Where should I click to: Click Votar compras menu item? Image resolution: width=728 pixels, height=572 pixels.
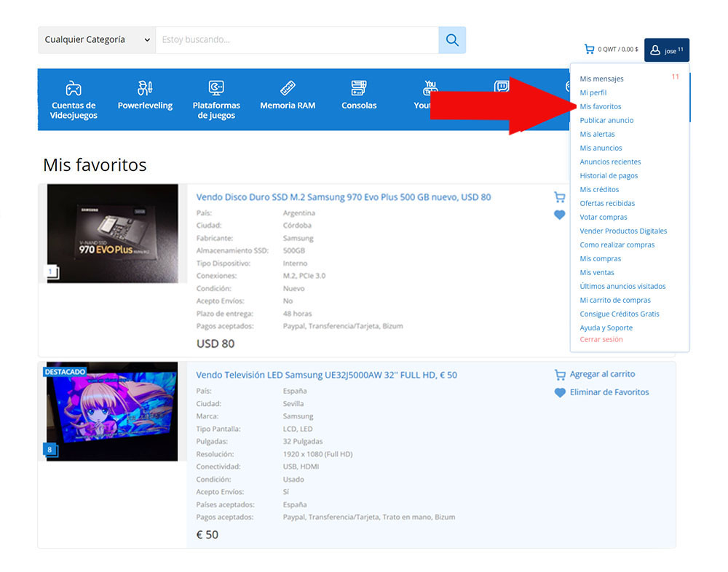click(x=603, y=218)
